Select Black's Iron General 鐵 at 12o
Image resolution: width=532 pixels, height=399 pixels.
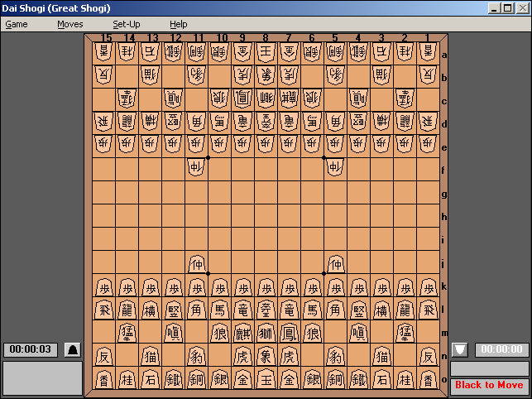pos(174,379)
